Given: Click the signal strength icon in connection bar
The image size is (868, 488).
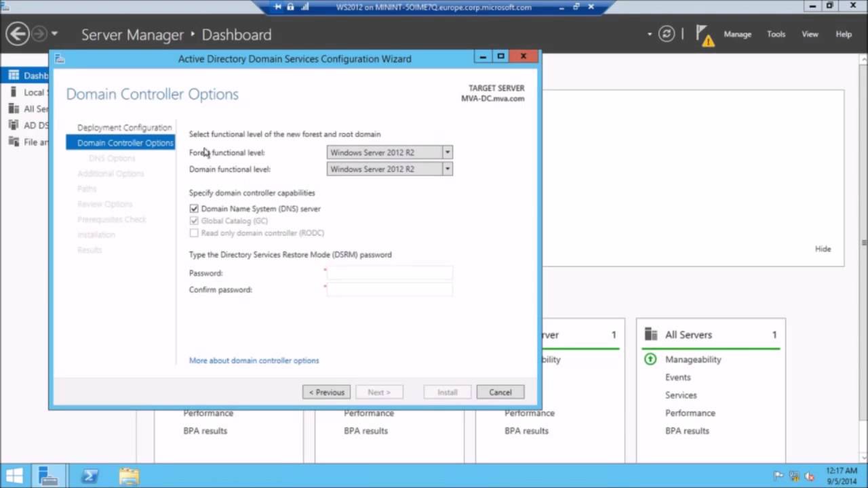Looking at the screenshot, I should [304, 7].
